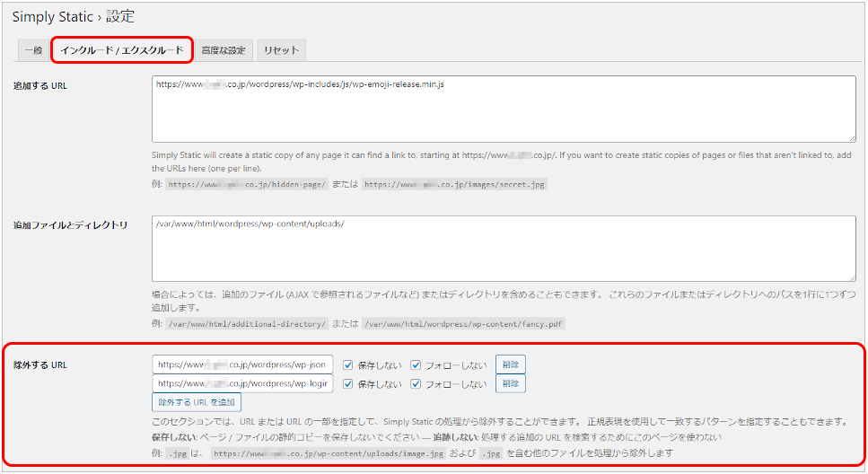868x474 pixels.
Task: Open the リセット tab
Action: [x=281, y=50]
